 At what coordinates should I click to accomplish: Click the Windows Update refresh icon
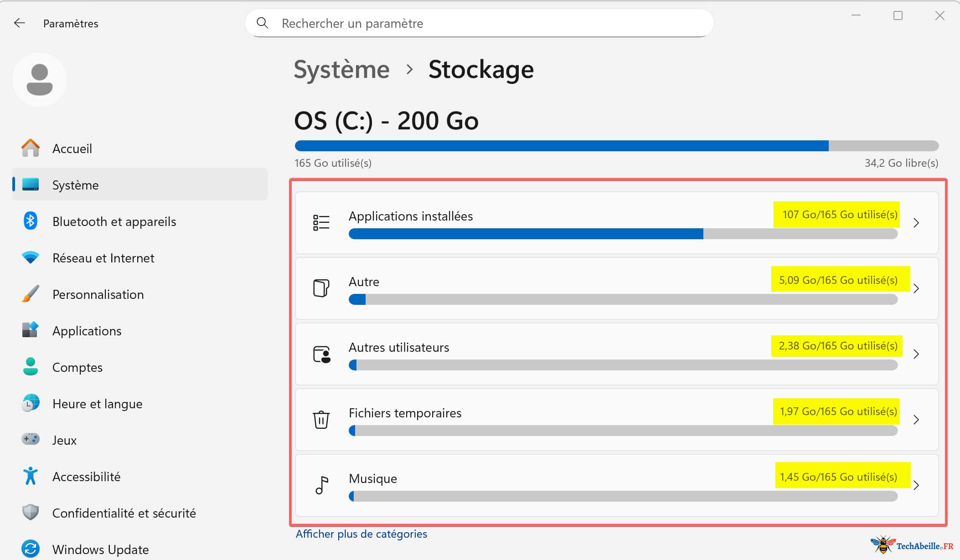point(30,550)
